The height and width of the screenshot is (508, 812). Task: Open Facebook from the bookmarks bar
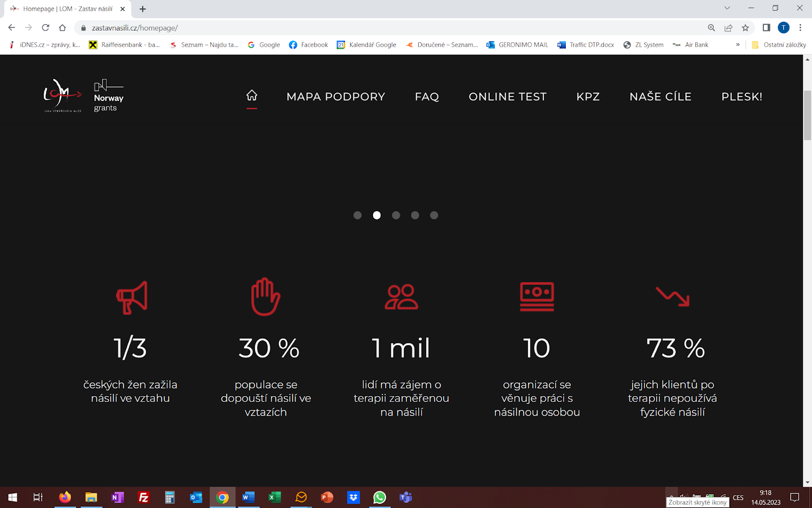pyautogui.click(x=308, y=45)
